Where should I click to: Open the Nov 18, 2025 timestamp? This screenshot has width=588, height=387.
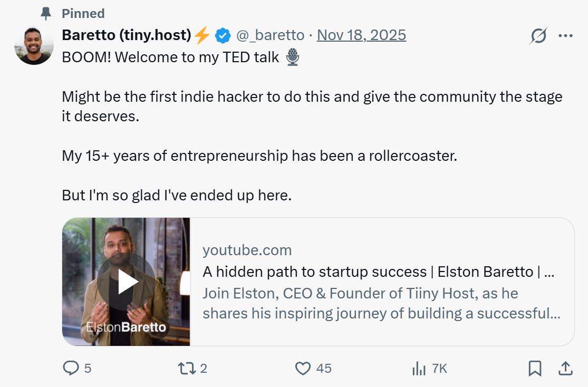(x=361, y=35)
